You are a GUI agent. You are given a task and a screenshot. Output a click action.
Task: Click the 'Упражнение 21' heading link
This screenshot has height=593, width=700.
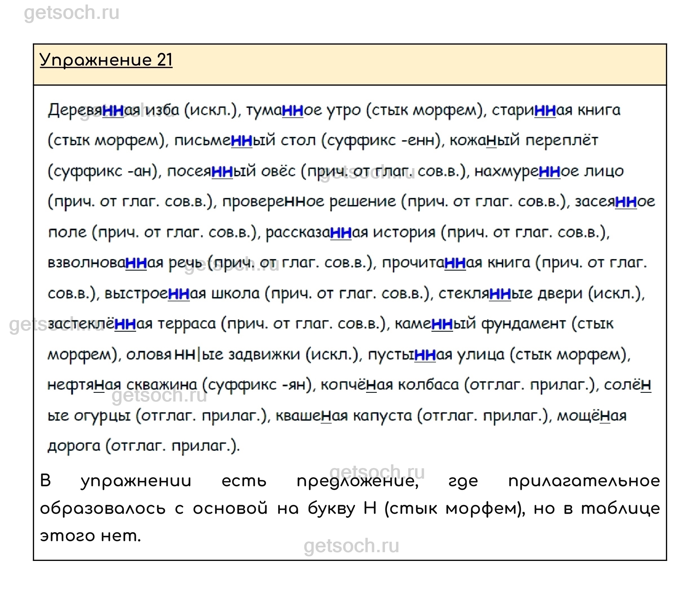click(x=106, y=61)
